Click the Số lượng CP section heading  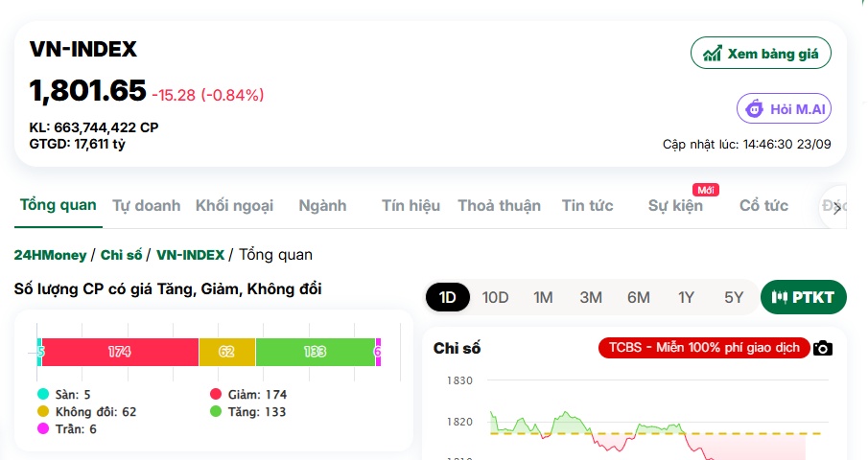[168, 288]
